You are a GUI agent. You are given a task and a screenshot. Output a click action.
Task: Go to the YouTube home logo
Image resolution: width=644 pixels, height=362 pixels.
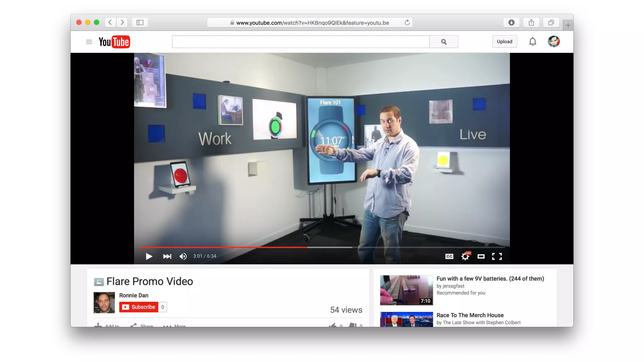[x=114, y=42]
